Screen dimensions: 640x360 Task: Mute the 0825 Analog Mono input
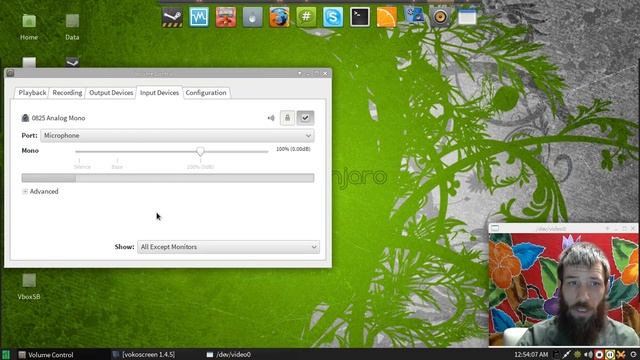click(271, 118)
